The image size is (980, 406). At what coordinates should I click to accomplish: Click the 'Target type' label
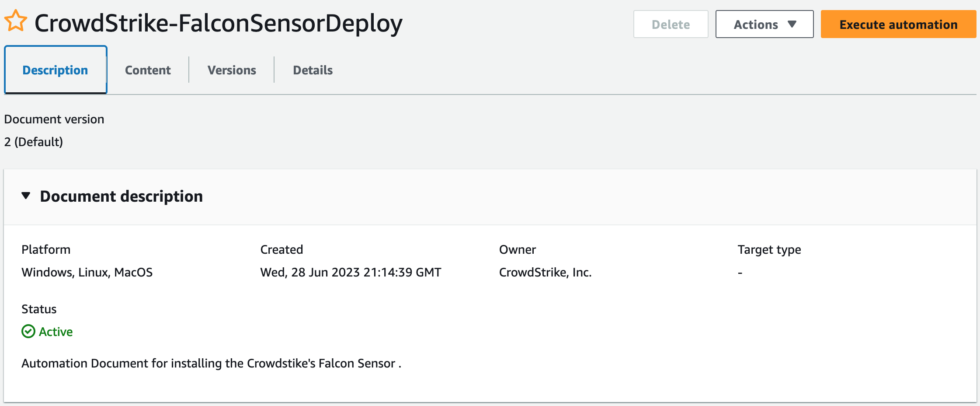coord(769,249)
